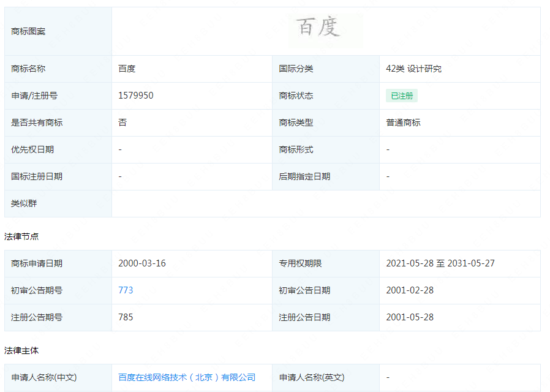Click the 申请/注册号 label cell
Image resolution: width=550 pixels, height=392 pixels.
point(58,96)
